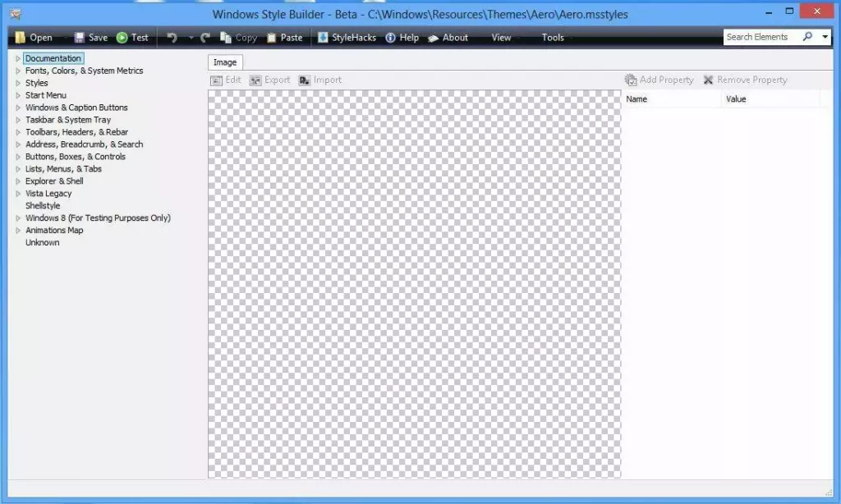This screenshot has width=841, height=504.
Task: Expand the Windows & Caption Buttons node
Action: [x=18, y=107]
